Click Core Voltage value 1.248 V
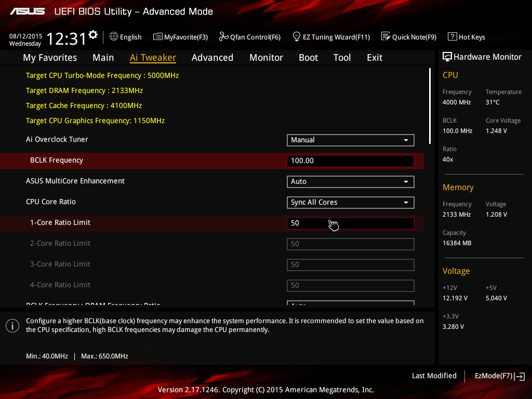532x399 pixels. click(496, 130)
